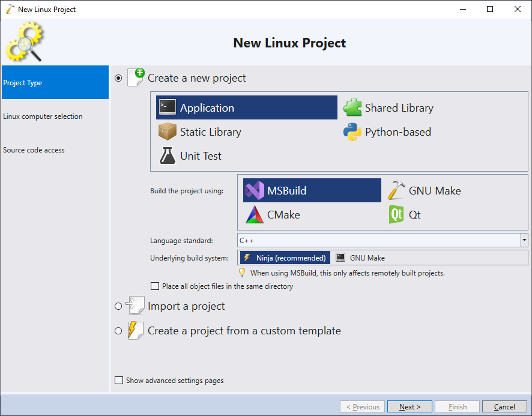Toggle Show advanced settings pages checkbox
Screen dimensions: 532x416
point(119,380)
